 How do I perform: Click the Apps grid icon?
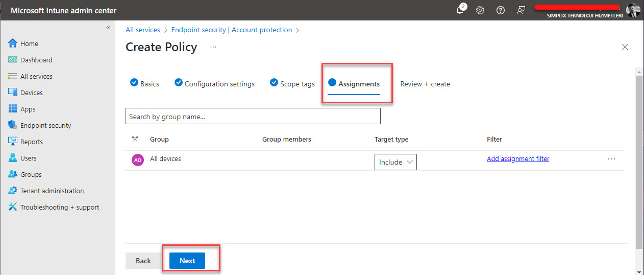pos(13,109)
